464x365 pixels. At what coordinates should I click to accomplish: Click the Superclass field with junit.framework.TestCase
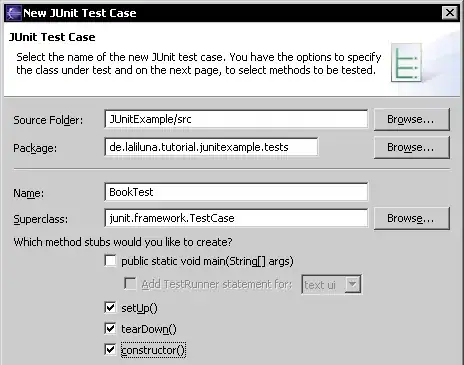point(236,218)
